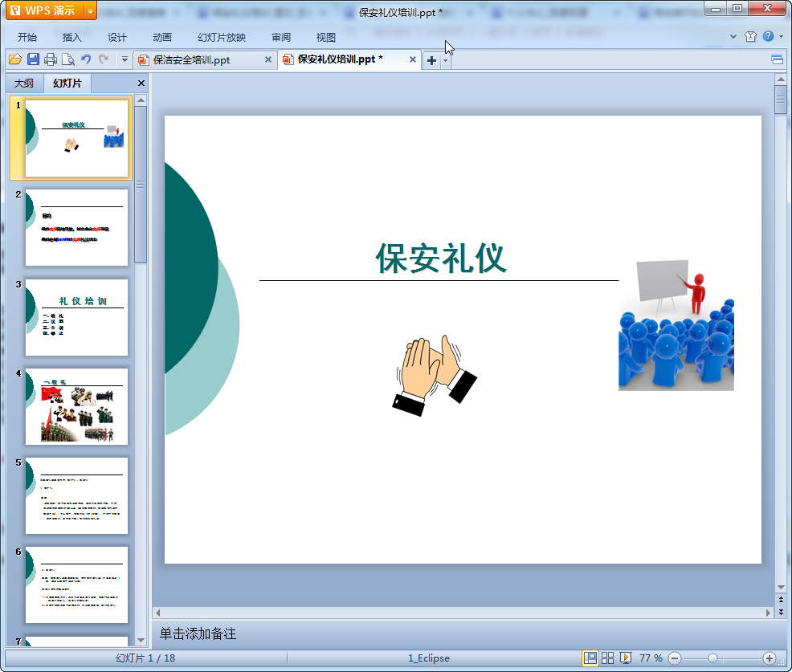Go to previous slide double-arrow button
The image size is (792, 672).
(781, 599)
